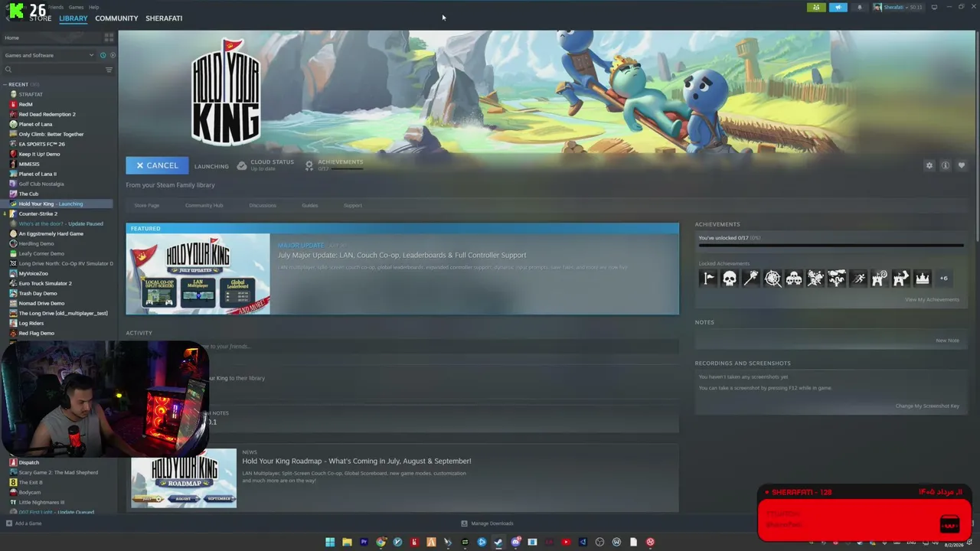Open the blue announcements megaphone icon
980x551 pixels.
coord(838,8)
